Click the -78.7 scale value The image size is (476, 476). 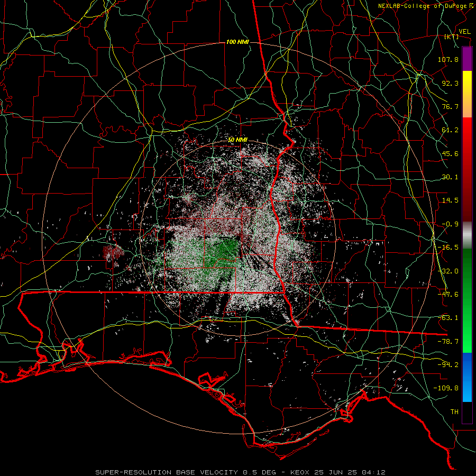[448, 342]
